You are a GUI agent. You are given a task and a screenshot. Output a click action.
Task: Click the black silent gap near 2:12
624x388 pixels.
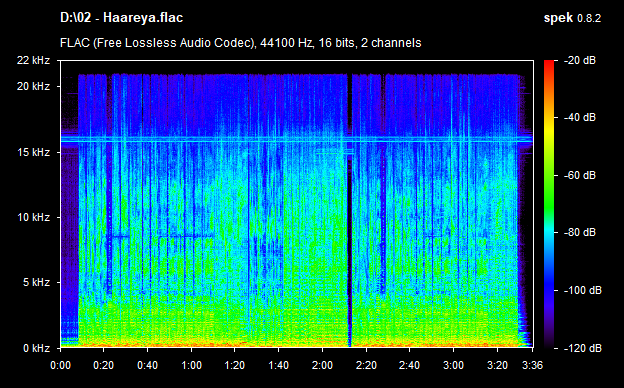[349, 211]
